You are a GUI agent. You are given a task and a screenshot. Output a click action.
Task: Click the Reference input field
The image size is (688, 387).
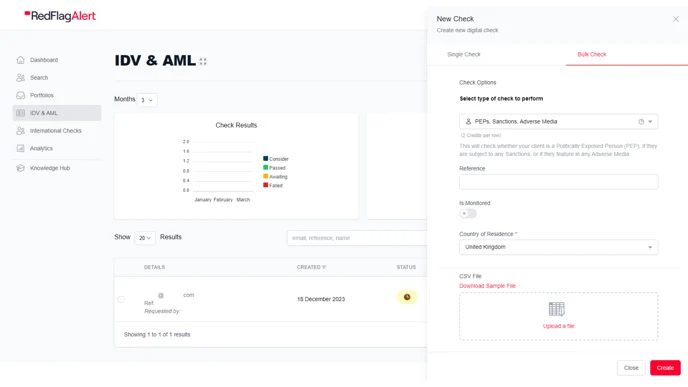coord(559,182)
